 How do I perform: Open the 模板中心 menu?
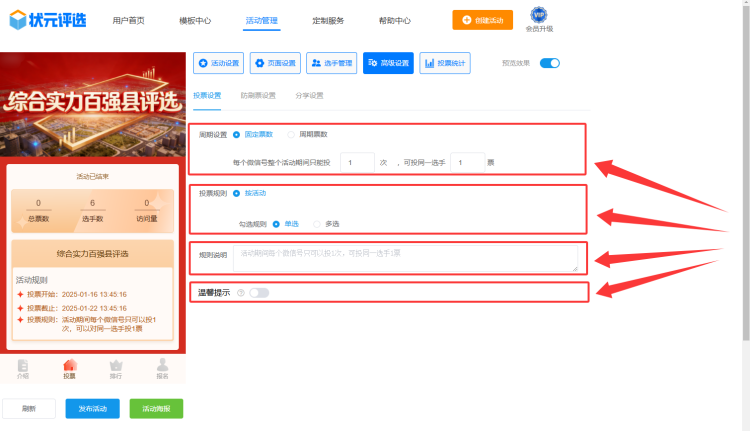tap(195, 21)
